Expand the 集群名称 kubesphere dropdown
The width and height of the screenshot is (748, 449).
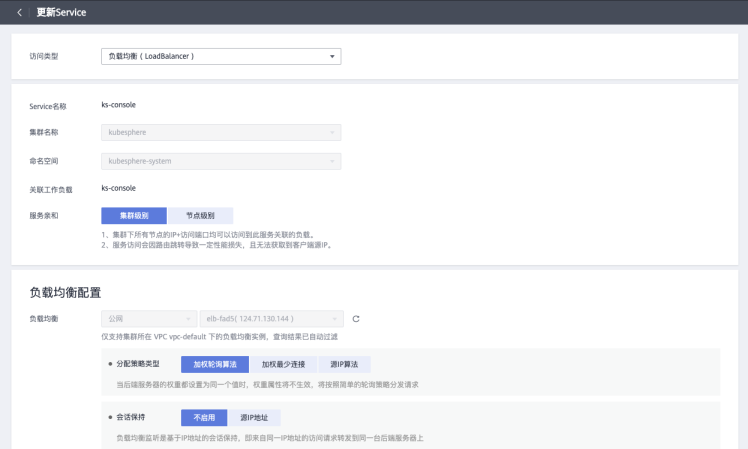coord(221,132)
